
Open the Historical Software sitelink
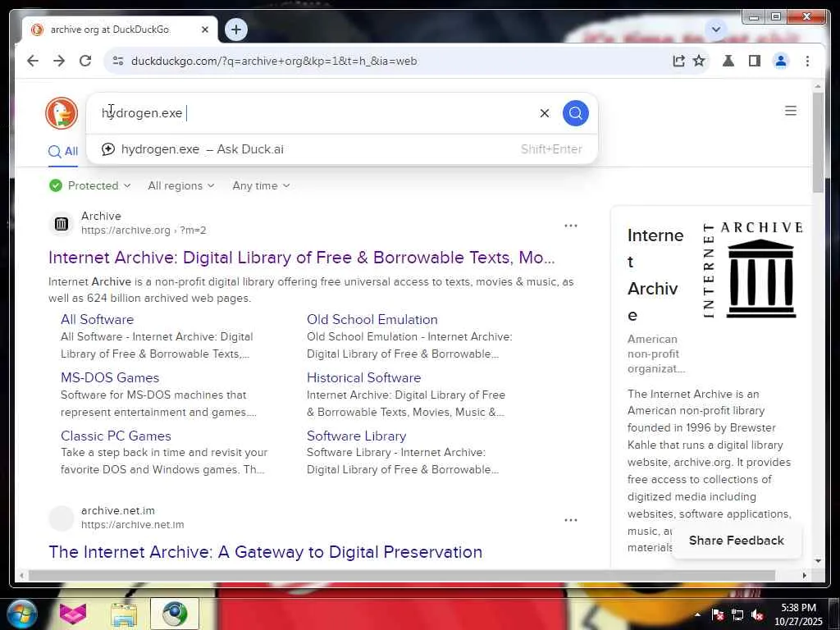363,377
